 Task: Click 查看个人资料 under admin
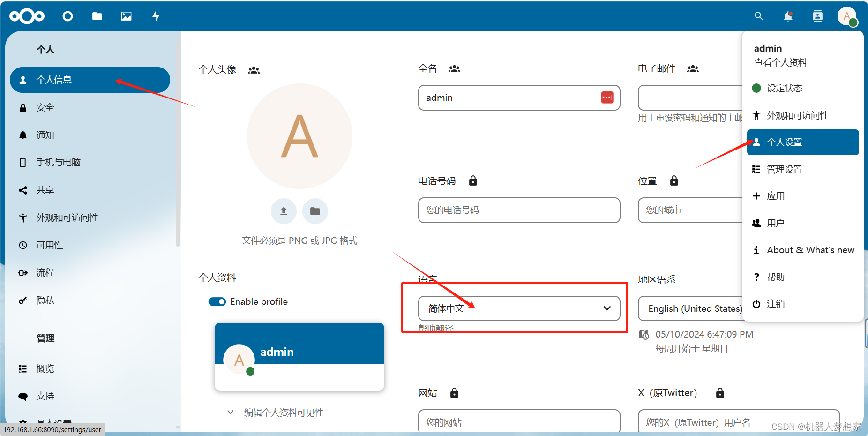(x=779, y=62)
